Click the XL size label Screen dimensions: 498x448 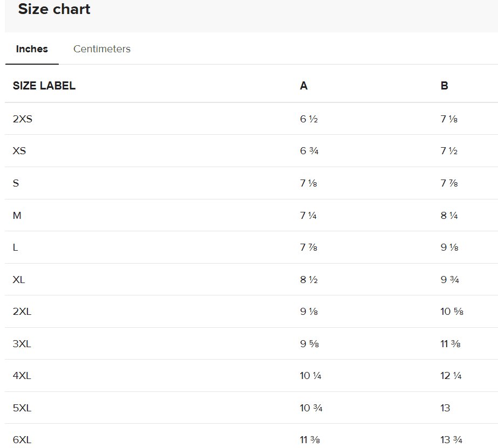coord(19,280)
